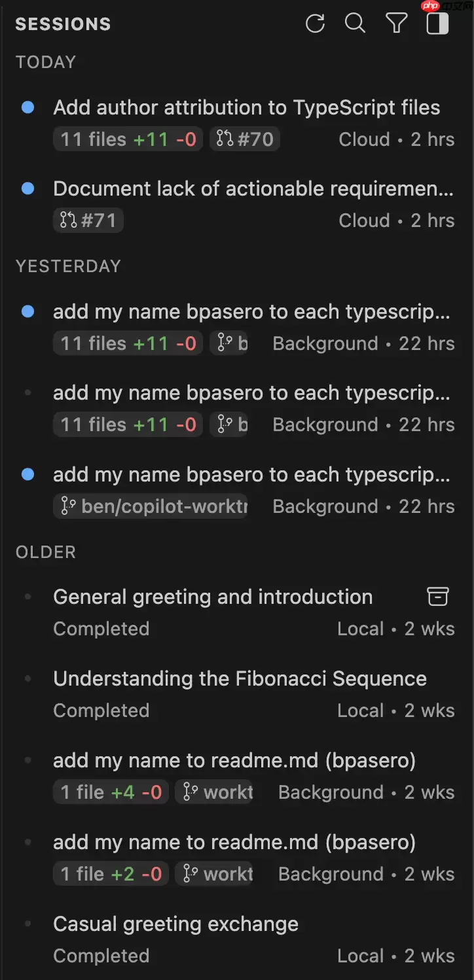Open the session search icon
This screenshot has width=474, height=980.
point(355,23)
